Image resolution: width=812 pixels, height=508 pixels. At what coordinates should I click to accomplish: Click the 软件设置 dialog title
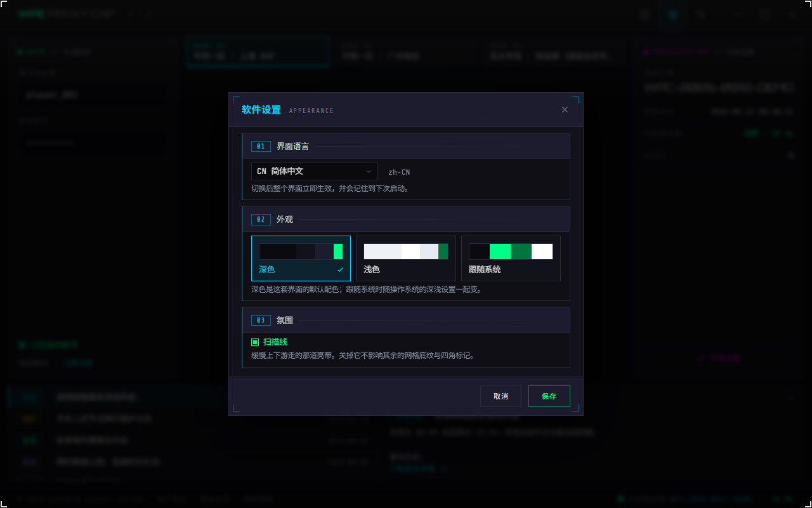(261, 110)
